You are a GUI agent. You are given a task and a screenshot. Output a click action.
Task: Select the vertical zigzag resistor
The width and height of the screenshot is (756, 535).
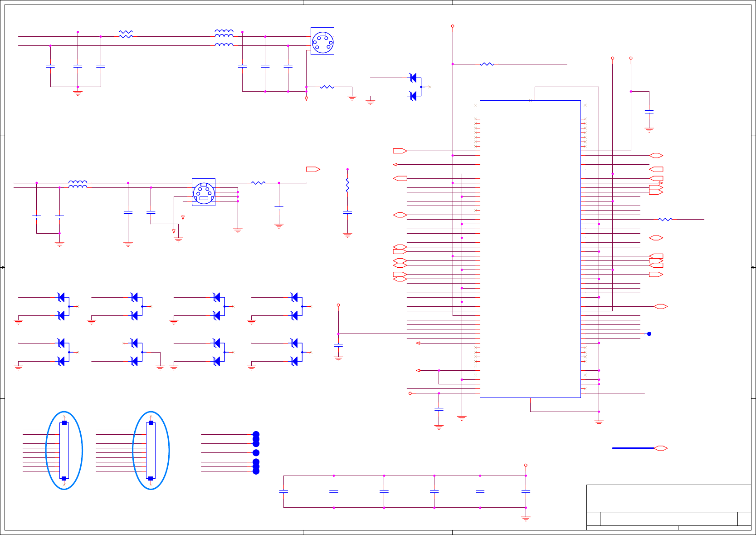(x=347, y=185)
